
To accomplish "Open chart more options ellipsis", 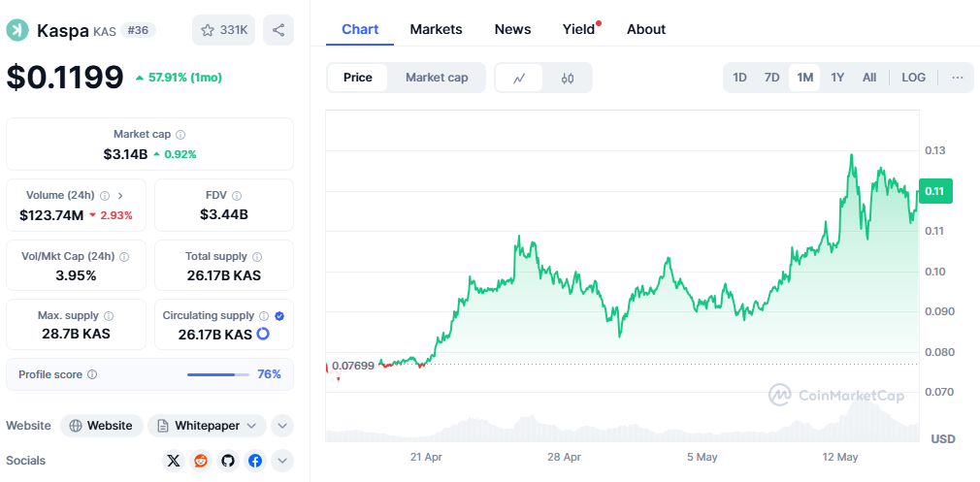I will pos(958,78).
